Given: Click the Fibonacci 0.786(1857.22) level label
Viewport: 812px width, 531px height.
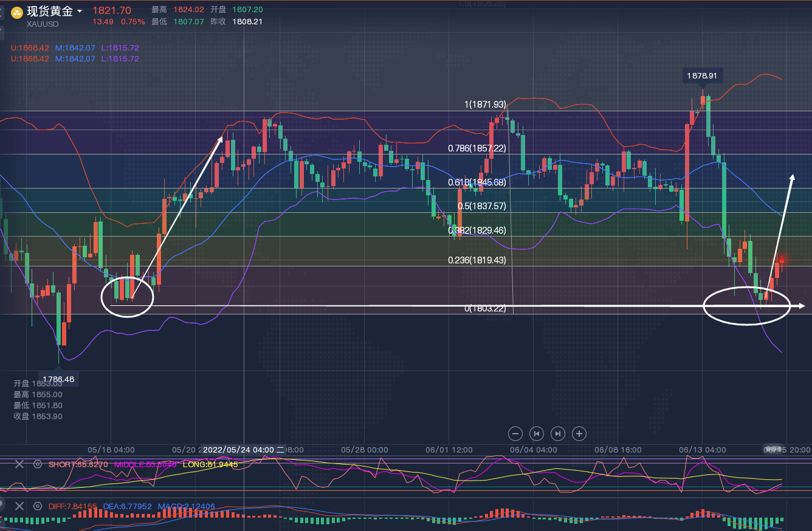Looking at the screenshot, I should 477,148.
